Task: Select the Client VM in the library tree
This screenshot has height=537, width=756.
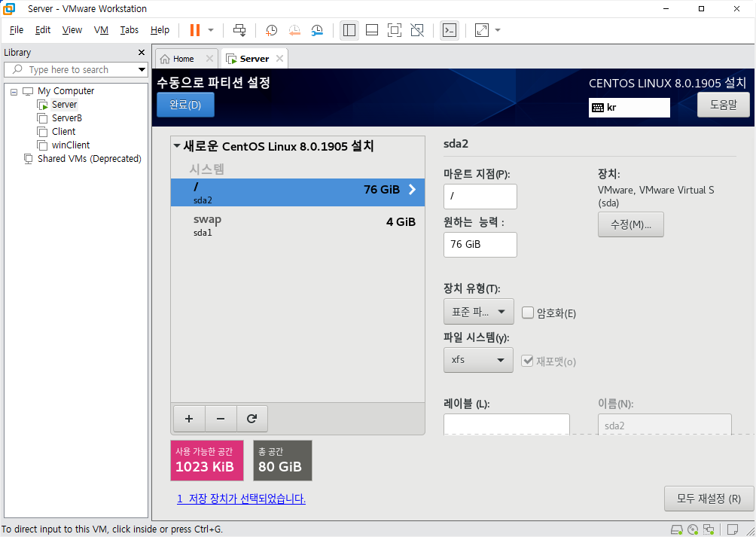Action: pyautogui.click(x=63, y=132)
